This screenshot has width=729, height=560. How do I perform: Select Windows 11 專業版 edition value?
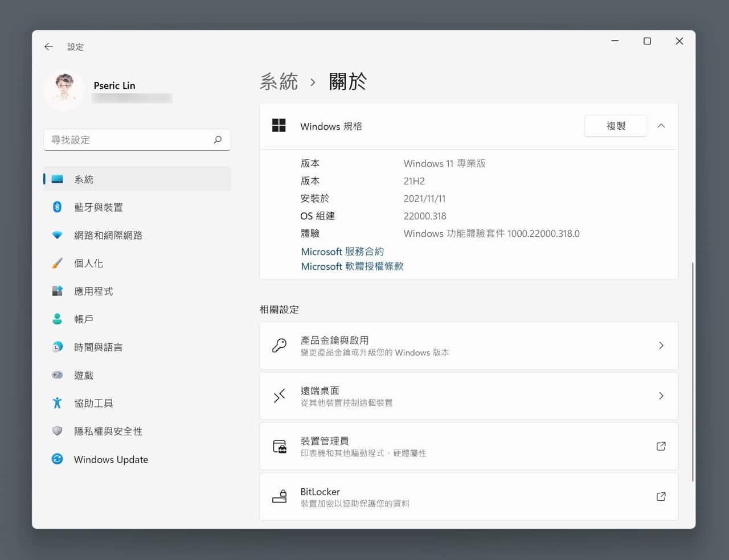(444, 163)
